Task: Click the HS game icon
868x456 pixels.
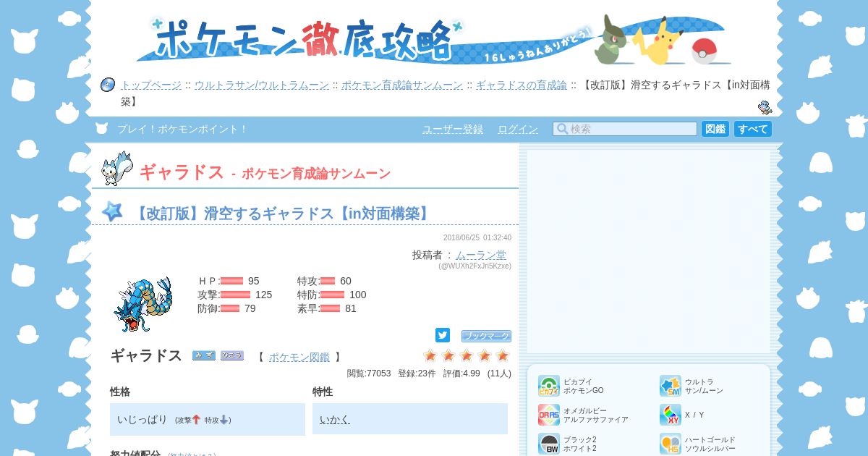Action: (671, 444)
